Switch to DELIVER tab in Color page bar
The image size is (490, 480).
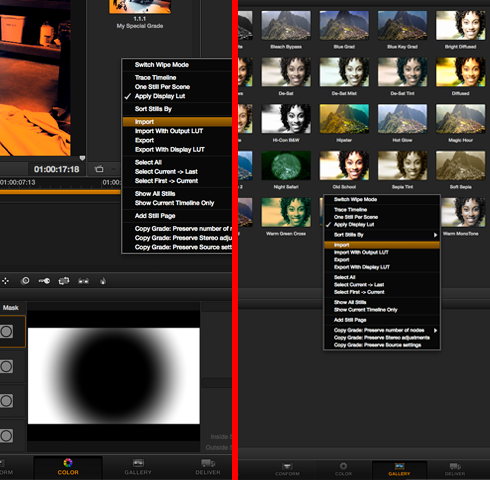(x=208, y=467)
